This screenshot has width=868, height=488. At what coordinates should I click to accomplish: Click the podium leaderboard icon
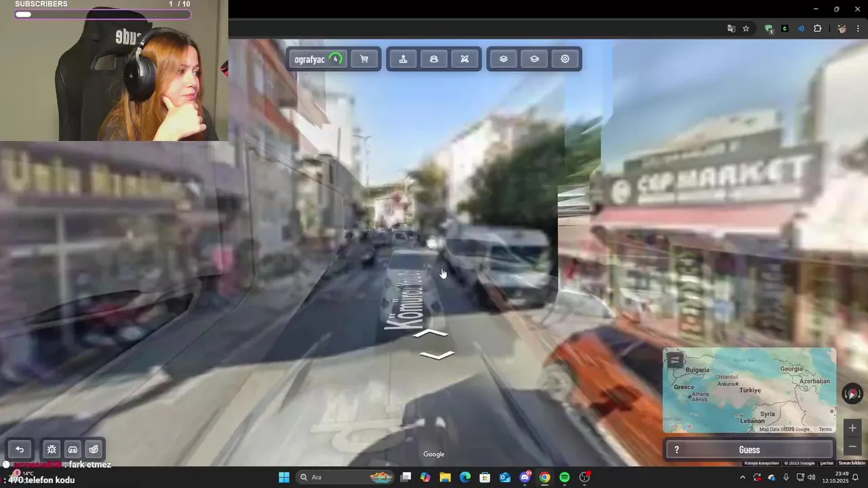[x=403, y=59]
